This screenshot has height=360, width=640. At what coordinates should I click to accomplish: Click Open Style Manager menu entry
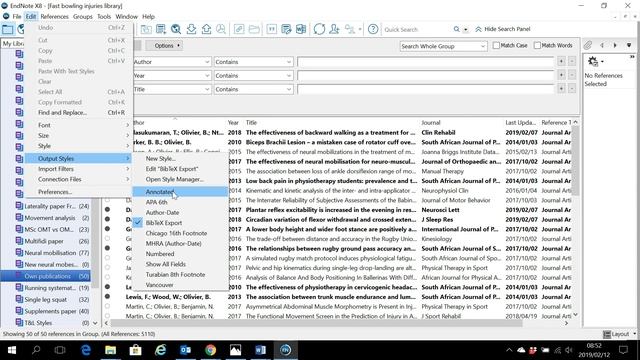pos(180,179)
